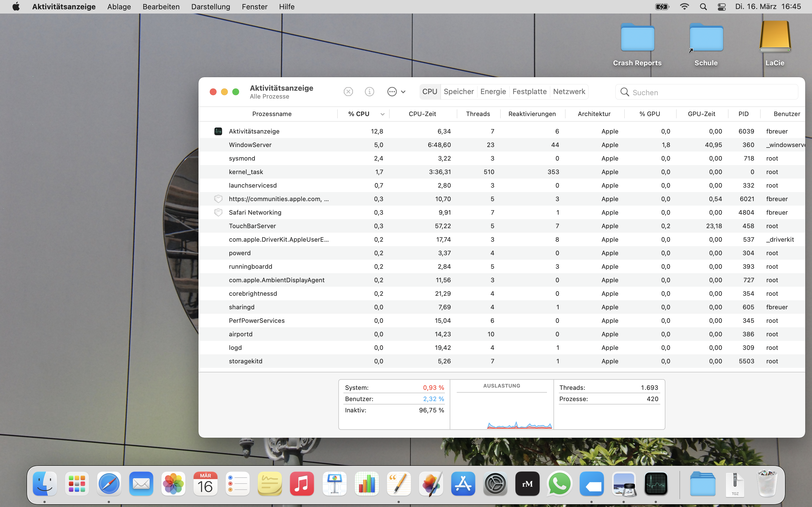812x507 pixels.
Task: Click the Wi-Fi status menu icon
Action: tap(684, 7)
